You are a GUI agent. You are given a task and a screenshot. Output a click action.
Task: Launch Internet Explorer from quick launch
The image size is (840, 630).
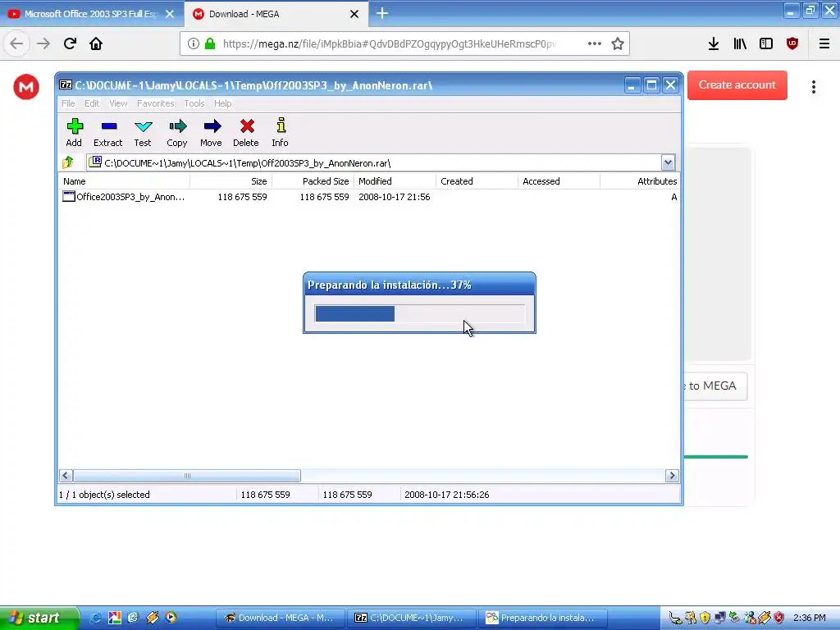[x=96, y=618]
